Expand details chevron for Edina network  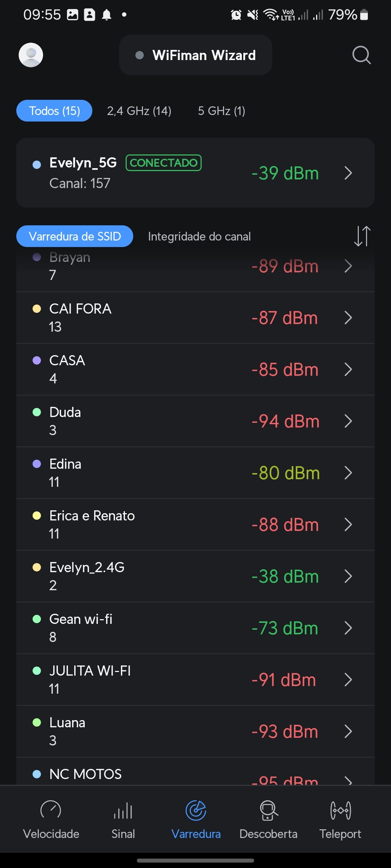tap(348, 473)
